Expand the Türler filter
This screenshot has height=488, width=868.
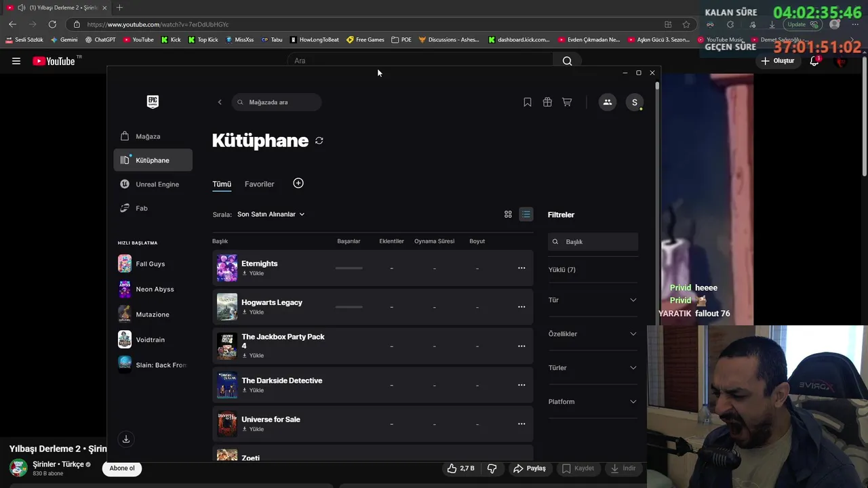(593, 367)
